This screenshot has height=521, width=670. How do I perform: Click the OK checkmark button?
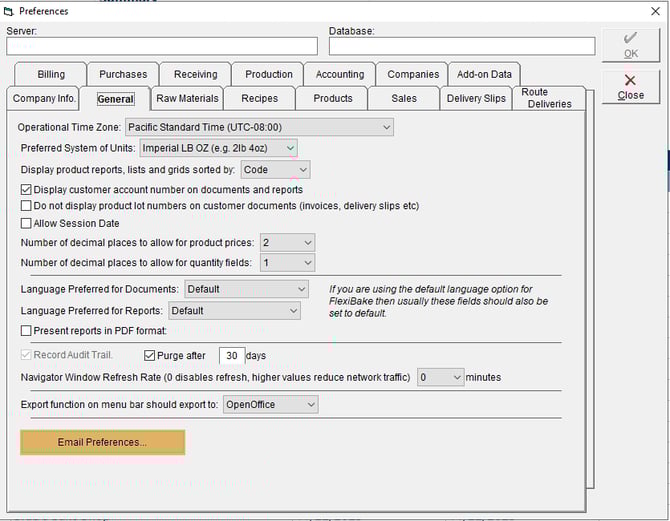[x=630, y=46]
